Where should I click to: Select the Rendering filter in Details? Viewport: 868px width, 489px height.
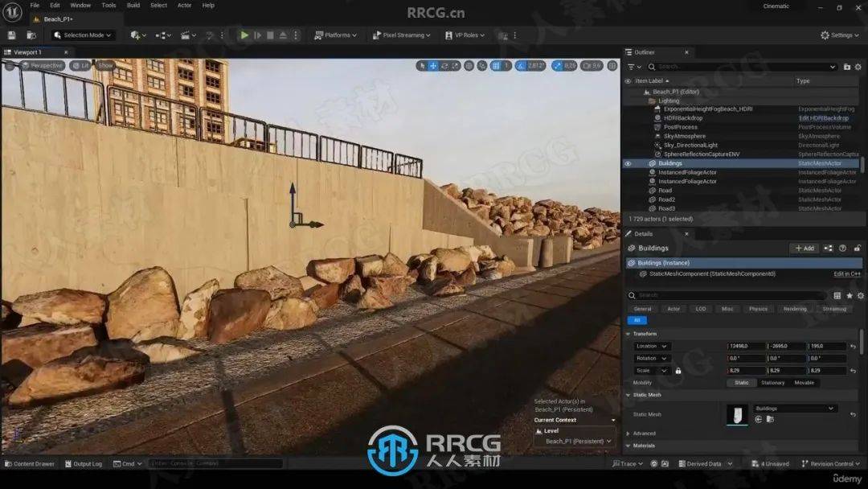(x=794, y=309)
